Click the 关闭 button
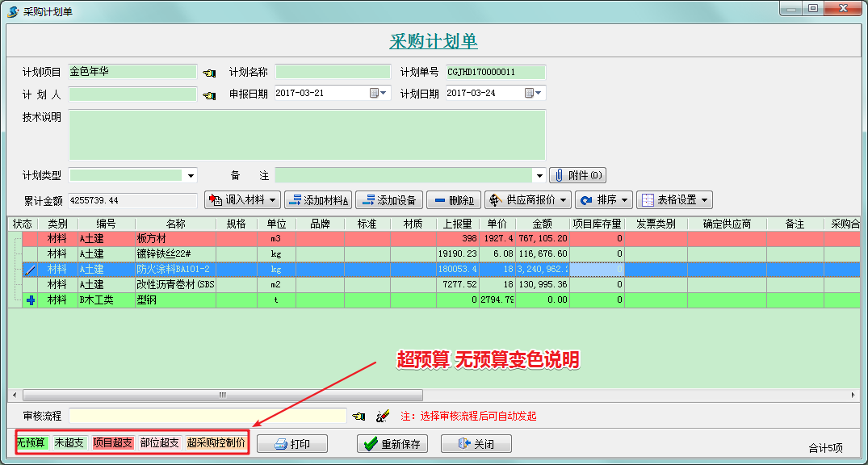The width and height of the screenshot is (868, 465). click(476, 444)
